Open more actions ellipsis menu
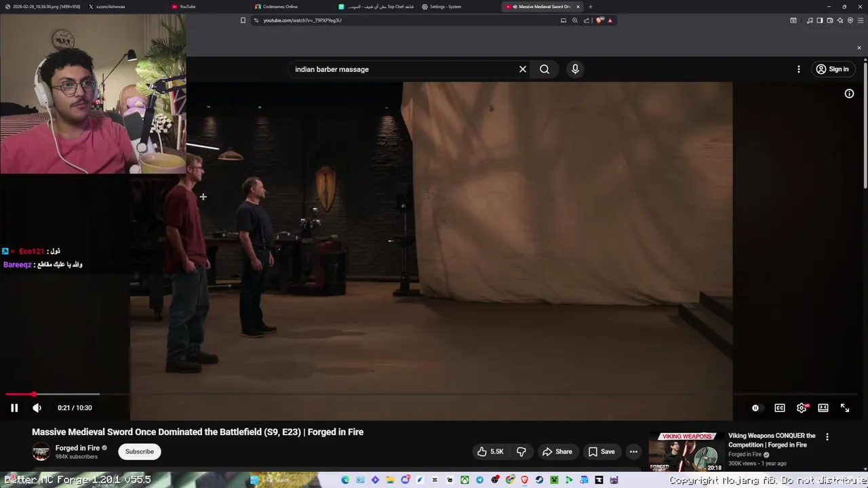 pyautogui.click(x=633, y=451)
